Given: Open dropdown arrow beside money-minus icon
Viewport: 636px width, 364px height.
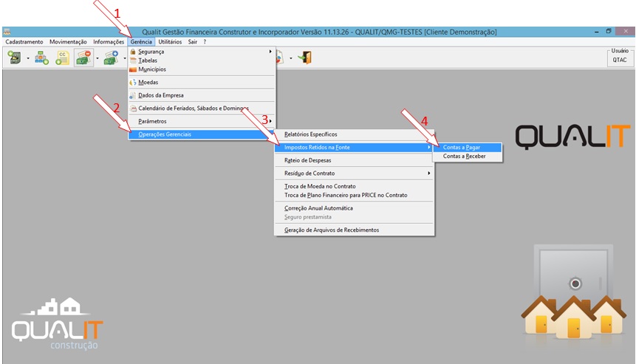Looking at the screenshot, I should (98, 58).
